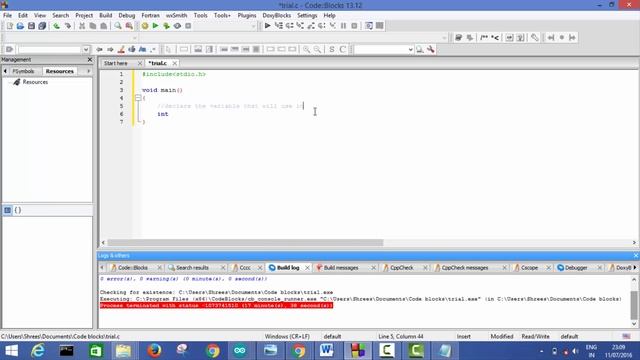Viewport: 640px width, 360px height.
Task: Copy selection with the toolbar copy icon
Action: [x=93, y=26]
